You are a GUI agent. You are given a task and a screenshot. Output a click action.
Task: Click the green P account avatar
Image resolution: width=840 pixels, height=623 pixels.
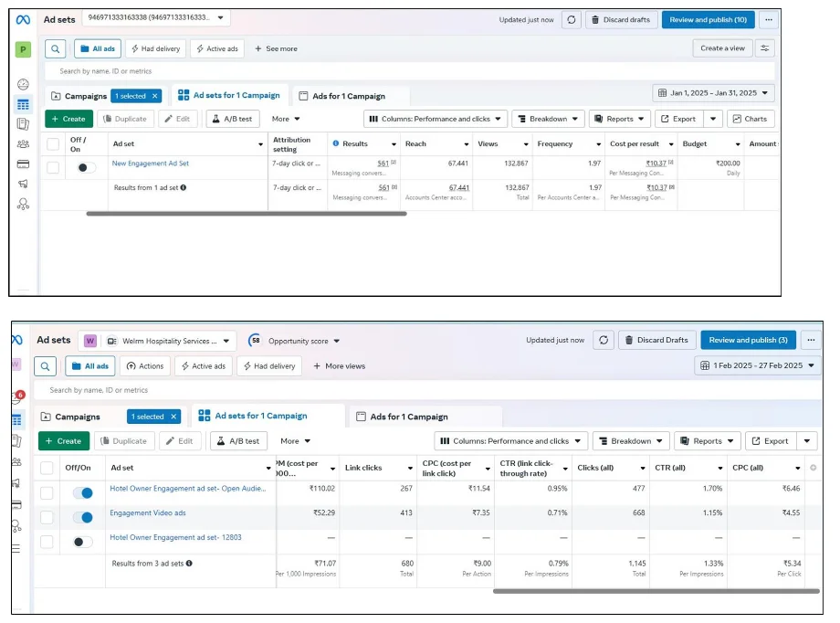pyautogui.click(x=23, y=49)
